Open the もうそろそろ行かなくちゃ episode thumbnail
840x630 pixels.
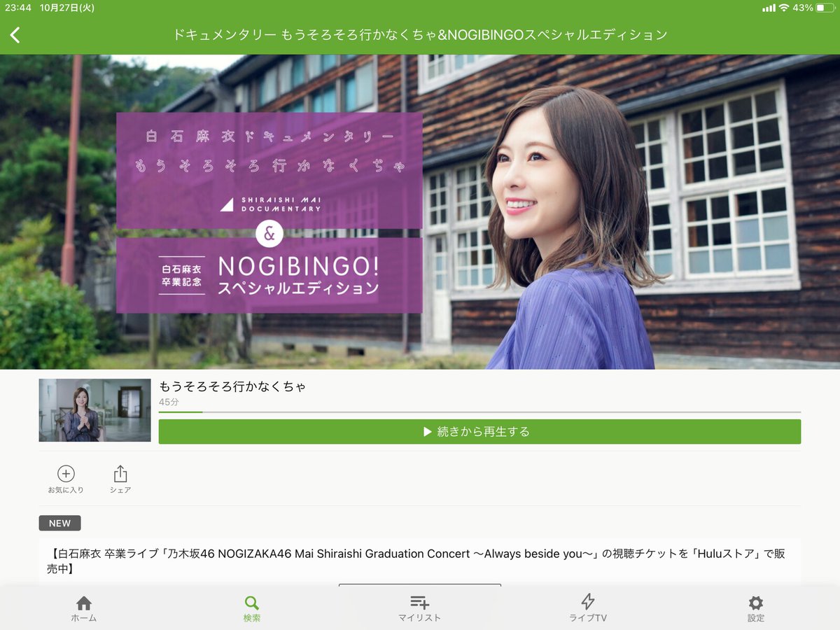[94, 409]
